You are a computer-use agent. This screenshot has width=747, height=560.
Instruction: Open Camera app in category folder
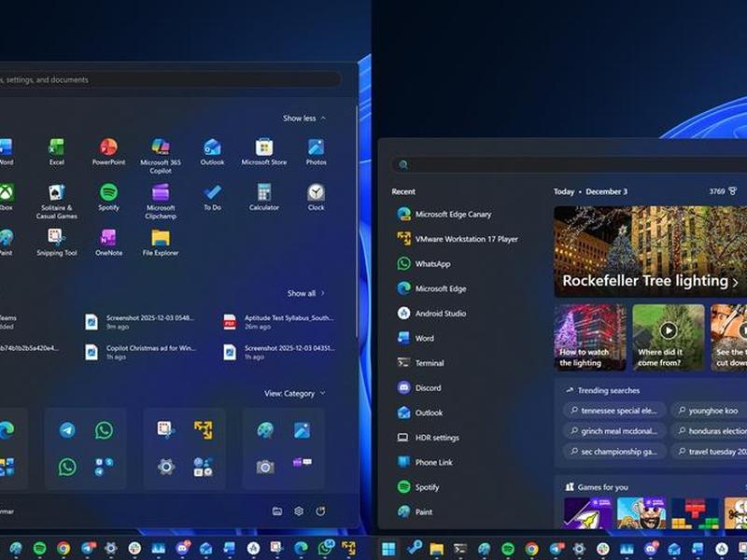click(265, 468)
